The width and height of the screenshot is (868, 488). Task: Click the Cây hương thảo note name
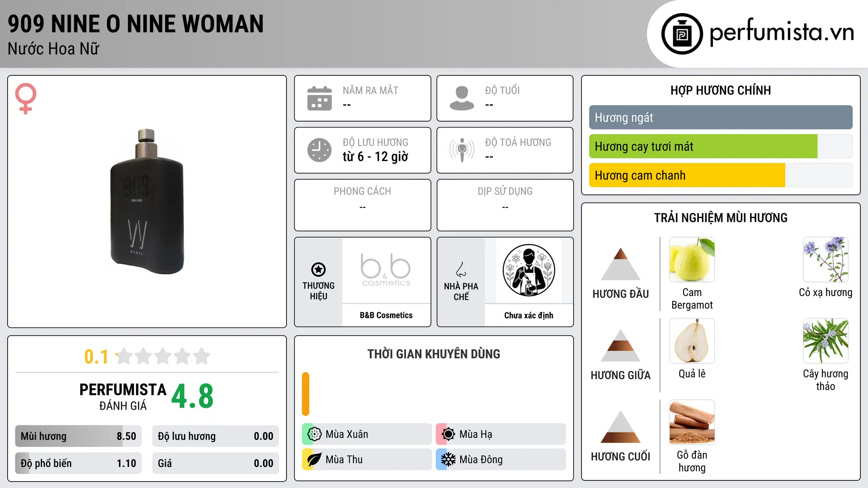[826, 380]
